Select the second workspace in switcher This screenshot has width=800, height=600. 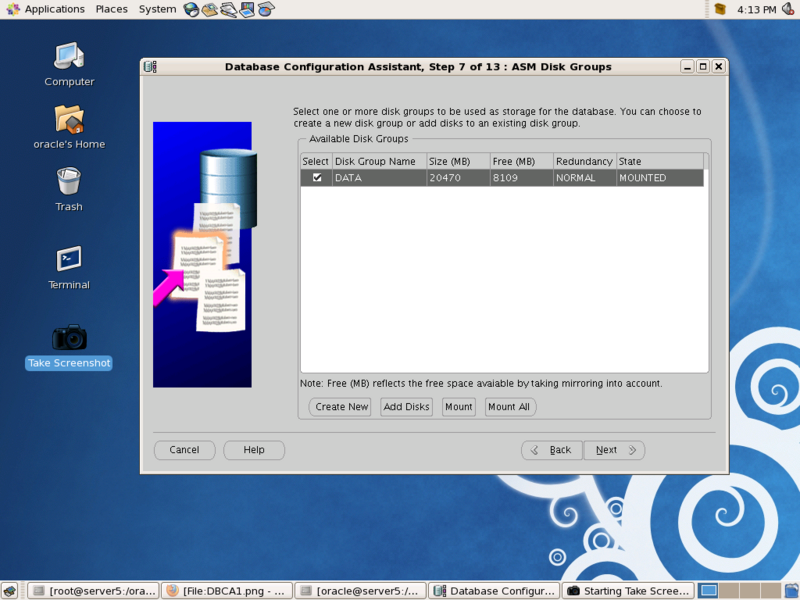pos(729,591)
